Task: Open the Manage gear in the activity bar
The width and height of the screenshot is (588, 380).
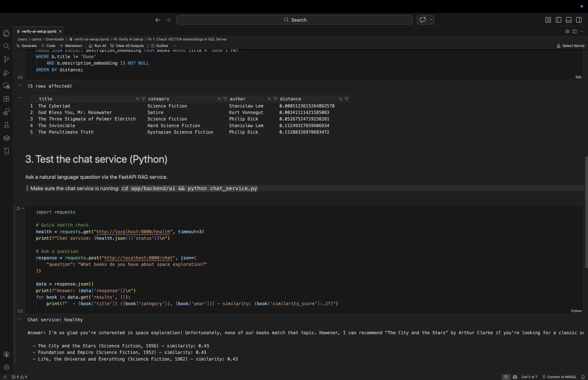Action: point(6,367)
